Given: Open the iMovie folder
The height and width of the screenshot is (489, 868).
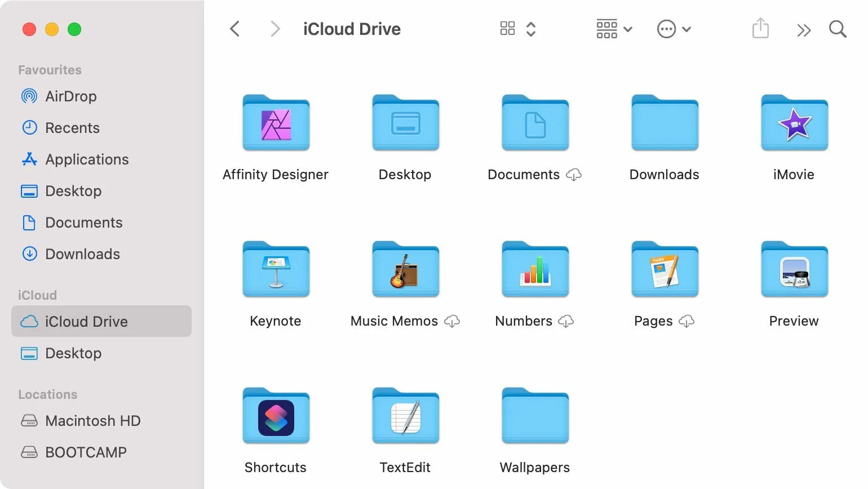Looking at the screenshot, I should click(x=794, y=122).
